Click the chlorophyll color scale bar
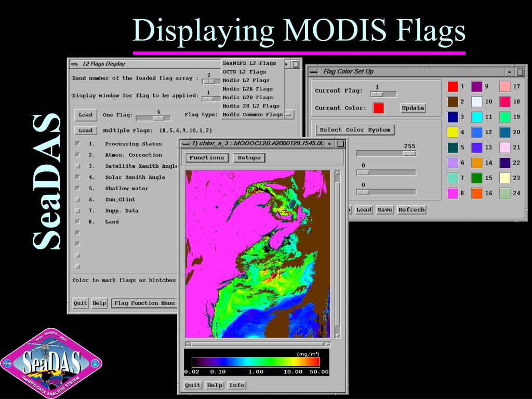The image size is (532, 399). (x=256, y=362)
